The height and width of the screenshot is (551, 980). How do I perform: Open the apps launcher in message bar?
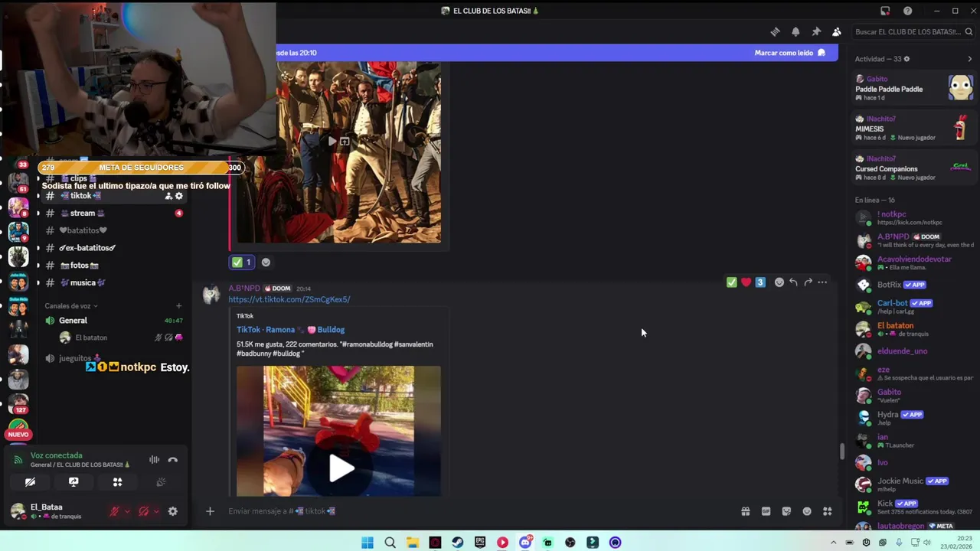pos(828,511)
